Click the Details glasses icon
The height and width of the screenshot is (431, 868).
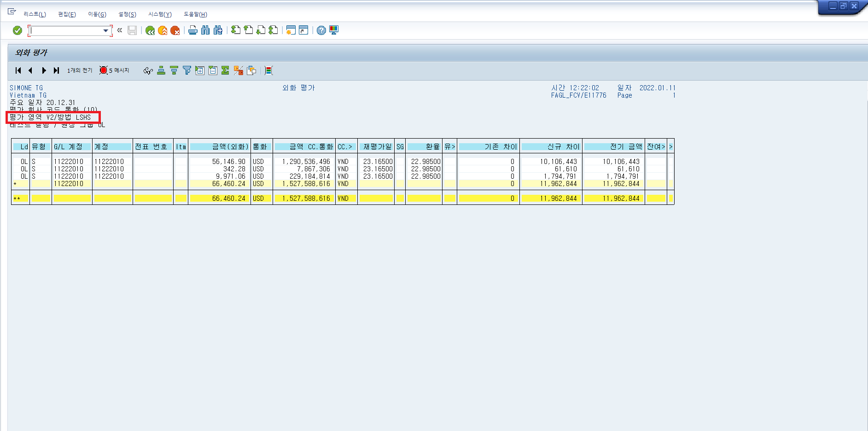[x=148, y=70]
